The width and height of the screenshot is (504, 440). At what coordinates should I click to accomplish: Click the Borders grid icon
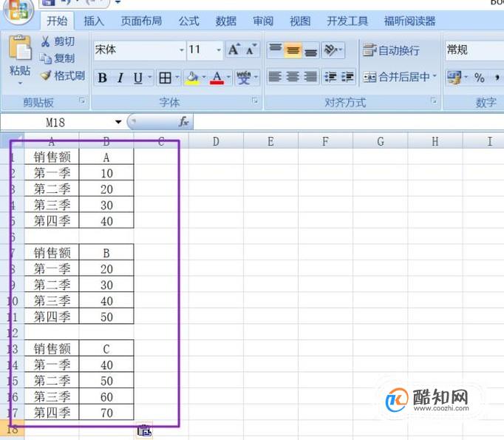coord(165,78)
